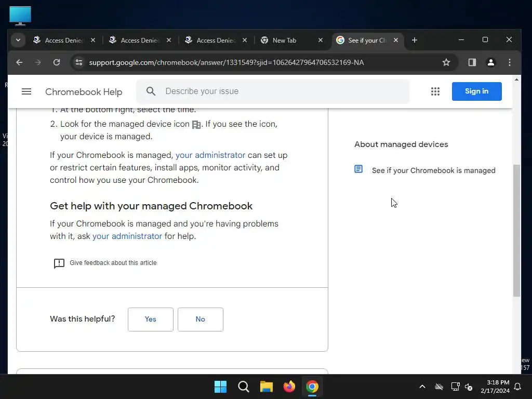
Task: Click the search magnifier in help search
Action: click(x=151, y=91)
